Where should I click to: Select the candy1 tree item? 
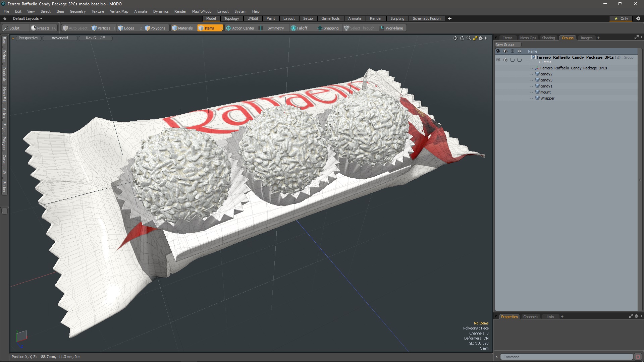(546, 86)
